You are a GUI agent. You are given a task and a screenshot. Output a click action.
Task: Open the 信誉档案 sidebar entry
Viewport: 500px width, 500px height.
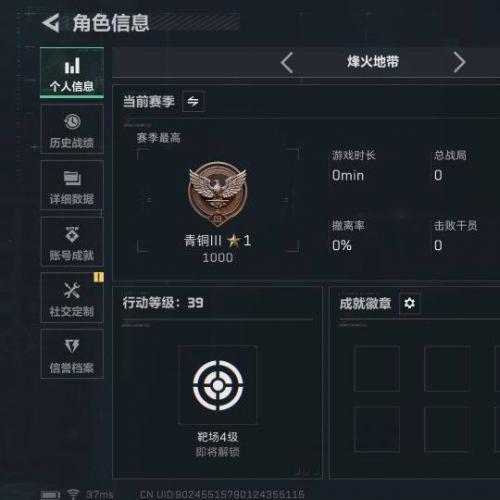tap(72, 354)
